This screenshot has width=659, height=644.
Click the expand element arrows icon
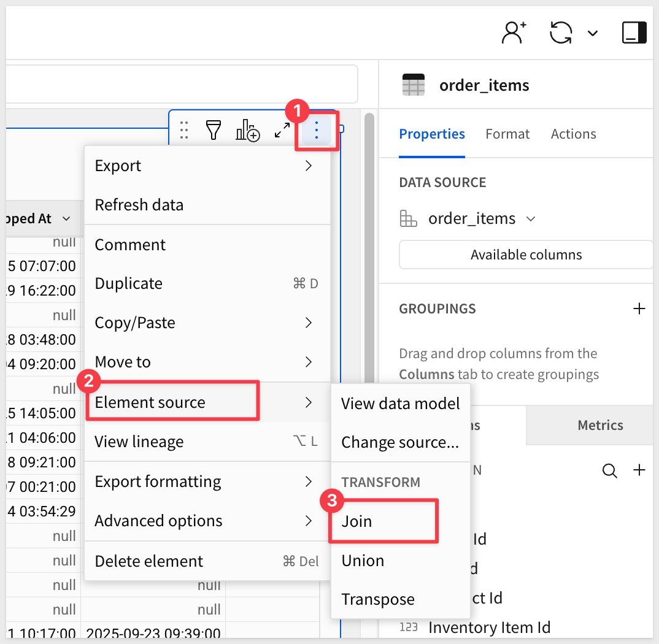(282, 130)
